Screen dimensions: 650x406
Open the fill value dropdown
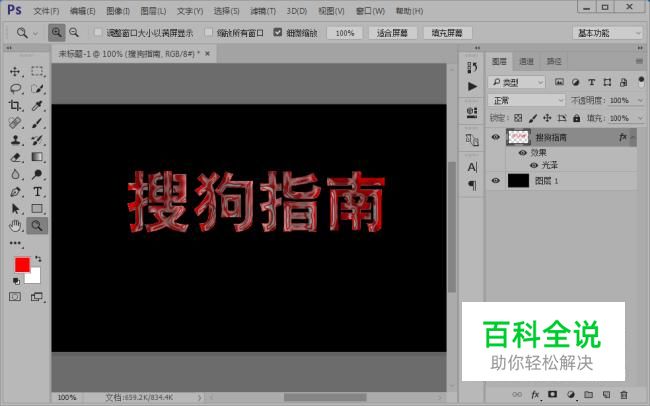(x=640, y=118)
